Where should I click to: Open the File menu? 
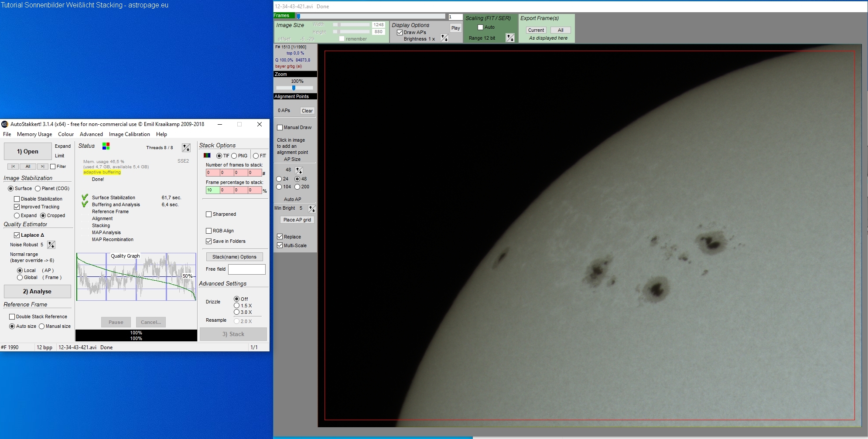[x=7, y=134]
